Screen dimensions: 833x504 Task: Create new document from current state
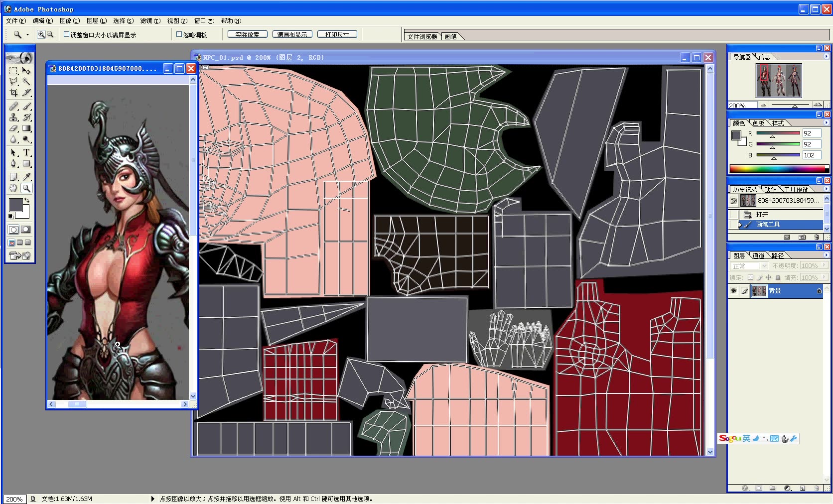(x=787, y=237)
